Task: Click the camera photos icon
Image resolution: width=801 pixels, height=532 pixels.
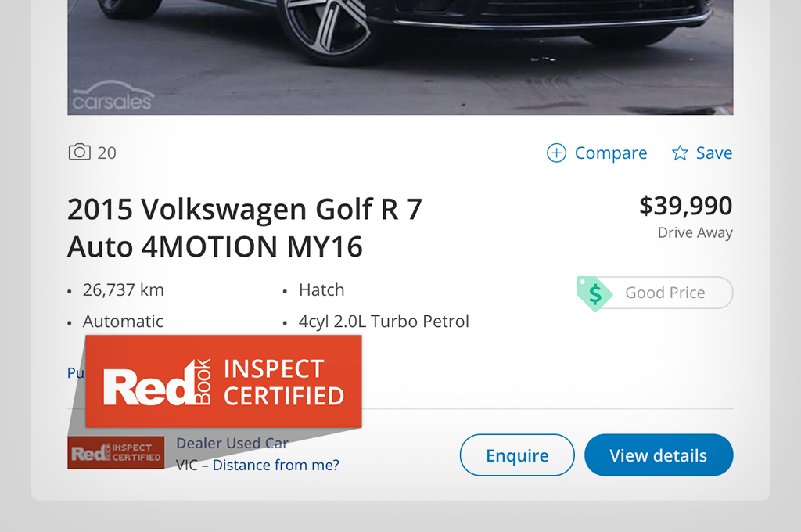Action: coord(80,153)
